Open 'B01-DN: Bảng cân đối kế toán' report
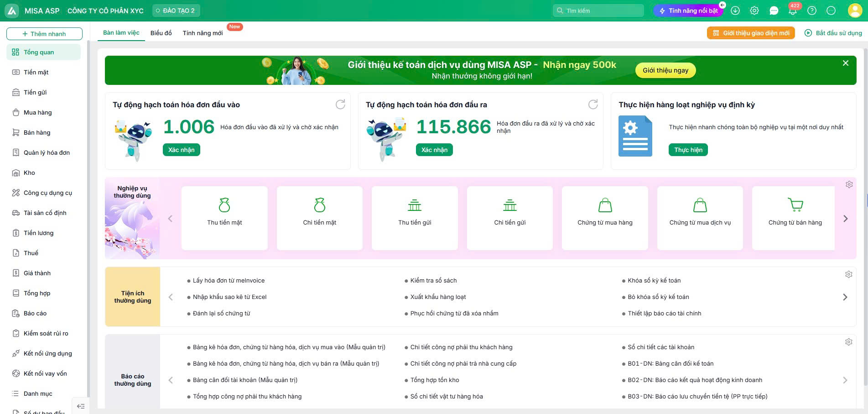The height and width of the screenshot is (414, 868). click(670, 364)
